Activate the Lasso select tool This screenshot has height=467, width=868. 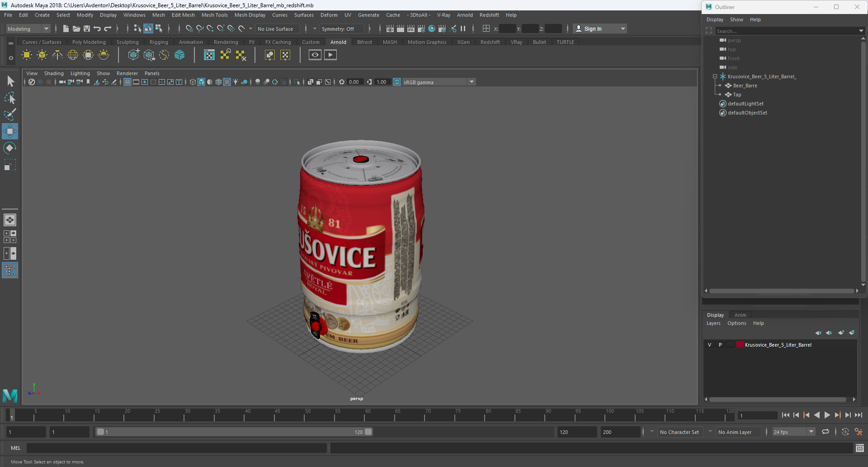(10, 98)
